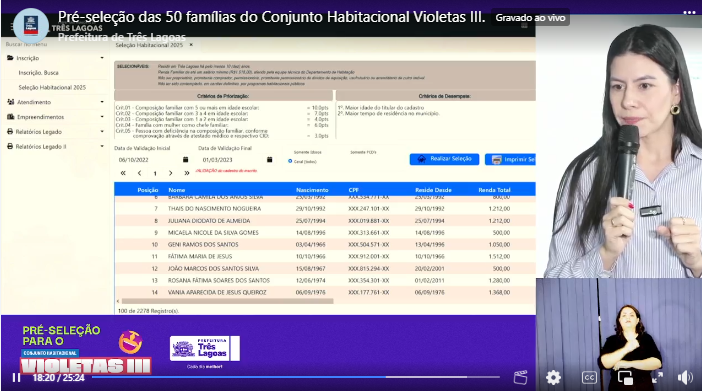Open calendar for Data de Validação Final

pos(270,159)
